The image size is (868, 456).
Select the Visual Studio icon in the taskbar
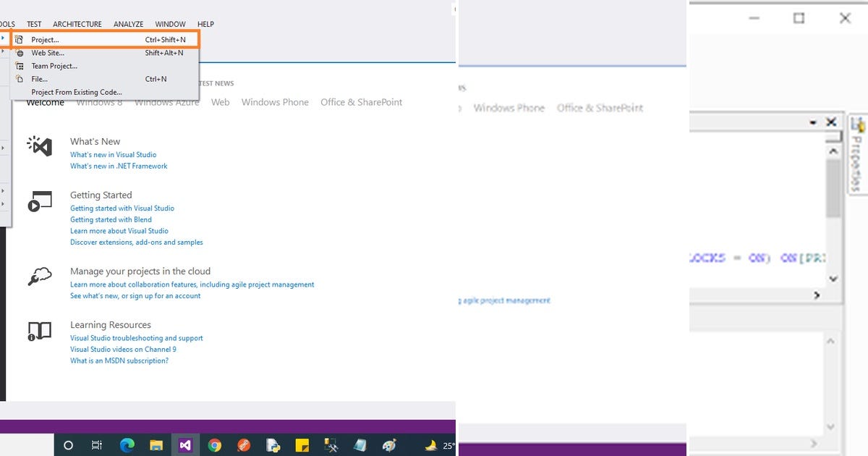pyautogui.click(x=185, y=444)
